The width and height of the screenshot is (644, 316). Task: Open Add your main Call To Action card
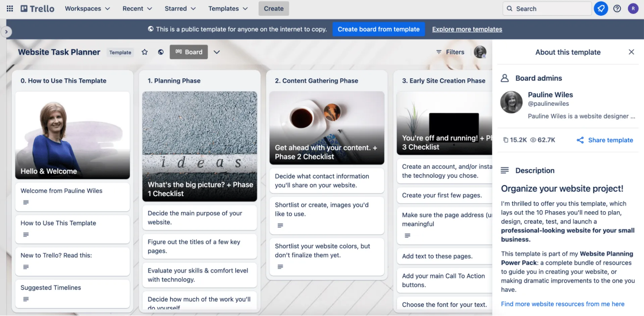(x=444, y=280)
